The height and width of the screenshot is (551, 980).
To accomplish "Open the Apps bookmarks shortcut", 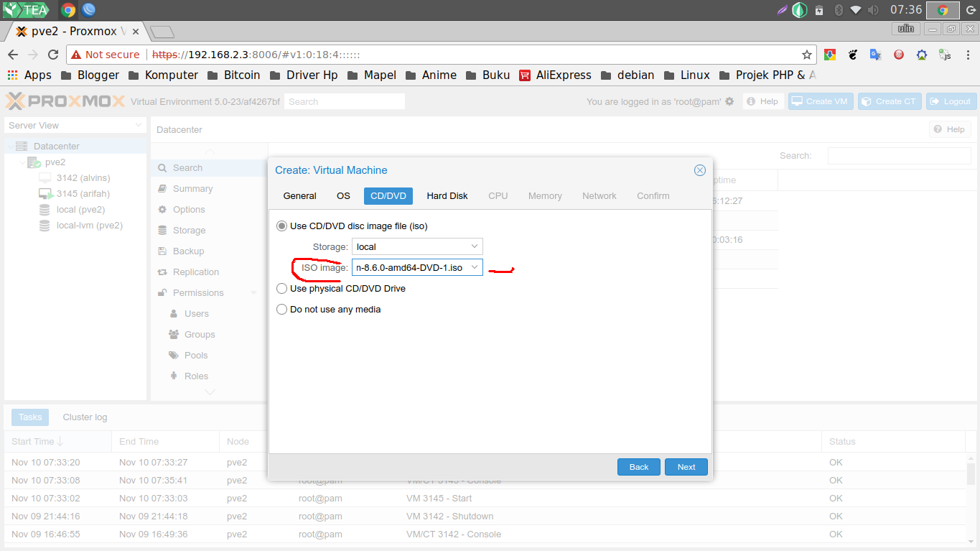I will click(29, 75).
